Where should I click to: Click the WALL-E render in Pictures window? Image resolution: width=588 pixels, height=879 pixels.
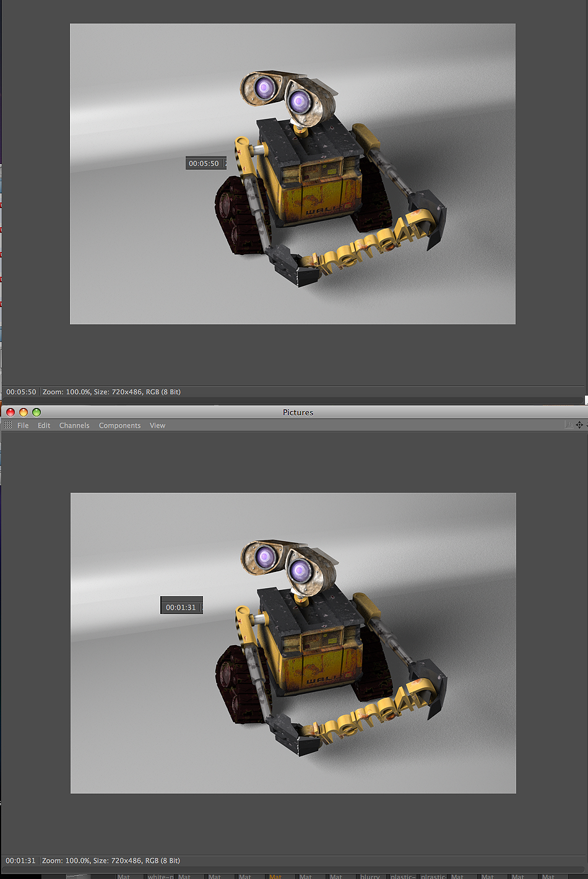point(293,643)
